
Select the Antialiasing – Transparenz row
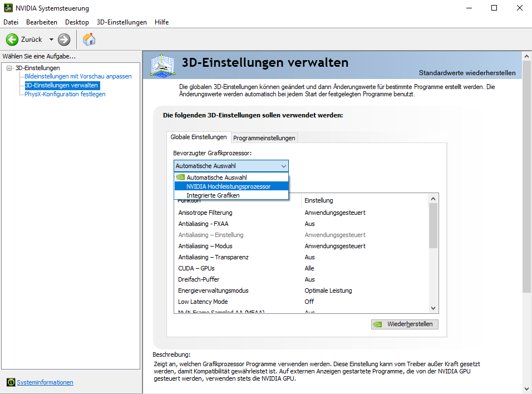pyautogui.click(x=301, y=257)
